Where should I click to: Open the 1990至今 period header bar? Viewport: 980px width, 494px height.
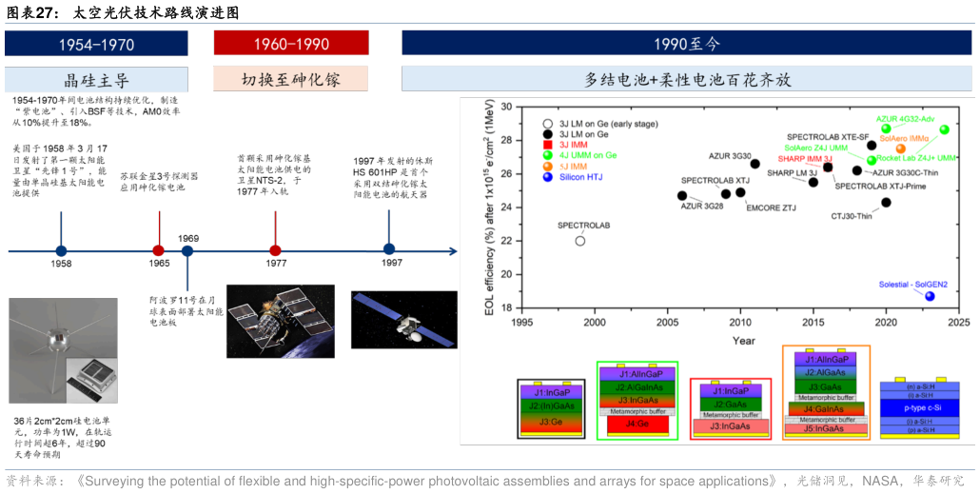click(x=687, y=44)
